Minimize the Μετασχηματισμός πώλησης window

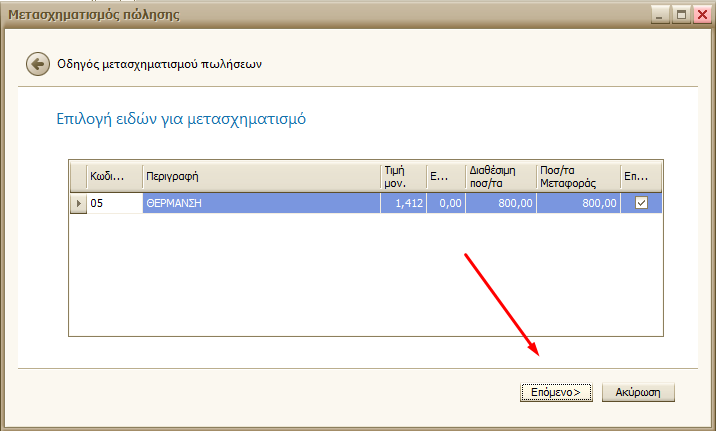pyautogui.click(x=660, y=15)
